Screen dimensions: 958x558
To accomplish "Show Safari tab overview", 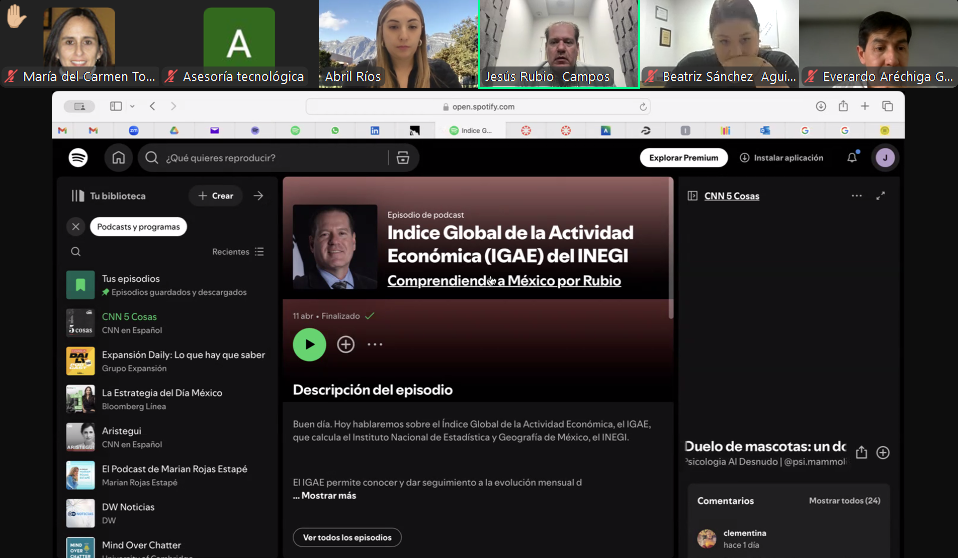I will coord(888,106).
